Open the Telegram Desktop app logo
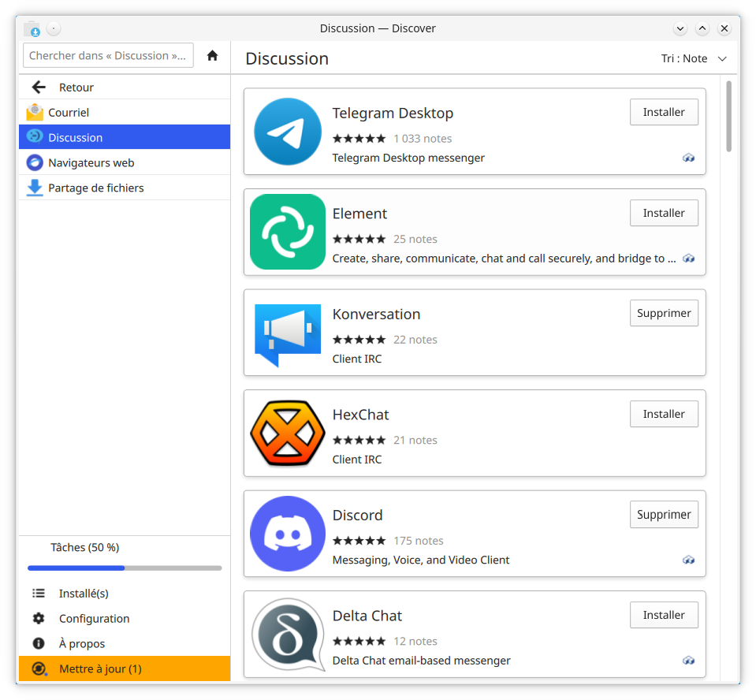 point(288,132)
